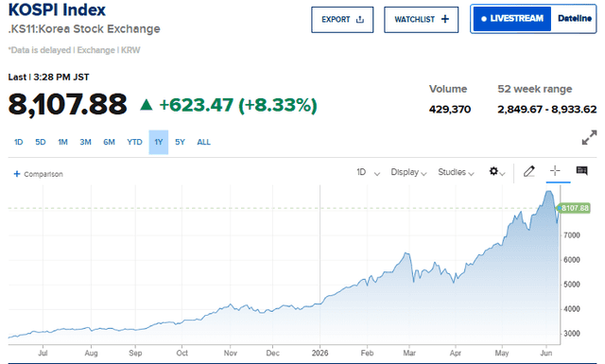Select the 3M time range tab
Image resolution: width=605 pixels, height=364 pixels.
click(x=86, y=142)
